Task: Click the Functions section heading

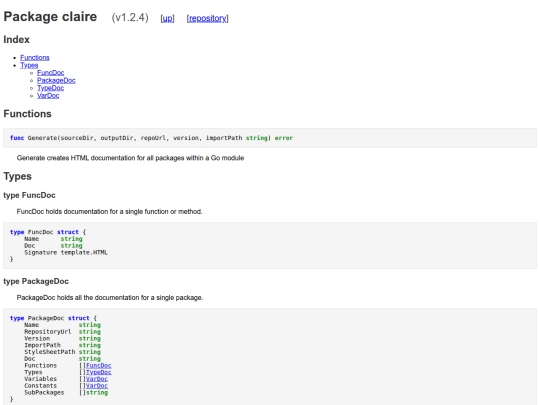Action: (x=28, y=114)
